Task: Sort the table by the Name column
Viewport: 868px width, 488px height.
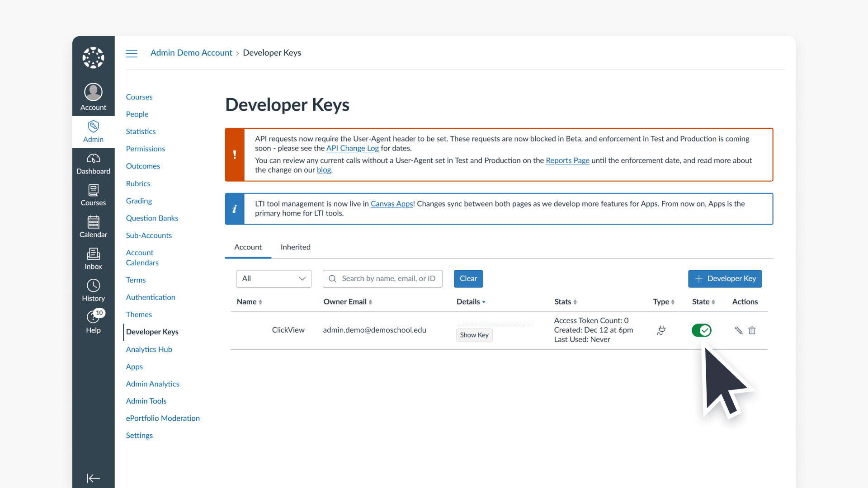Action: click(249, 302)
